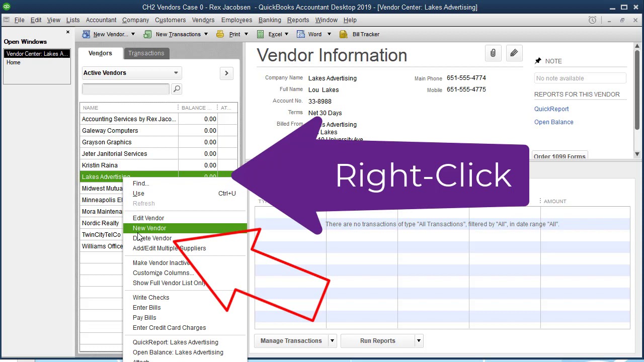Viewport: 644px width, 362px height.
Task: Select the Vendors tab
Action: click(x=100, y=53)
